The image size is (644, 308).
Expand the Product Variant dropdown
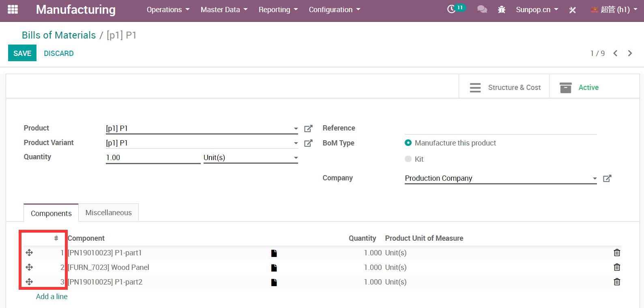tap(296, 143)
